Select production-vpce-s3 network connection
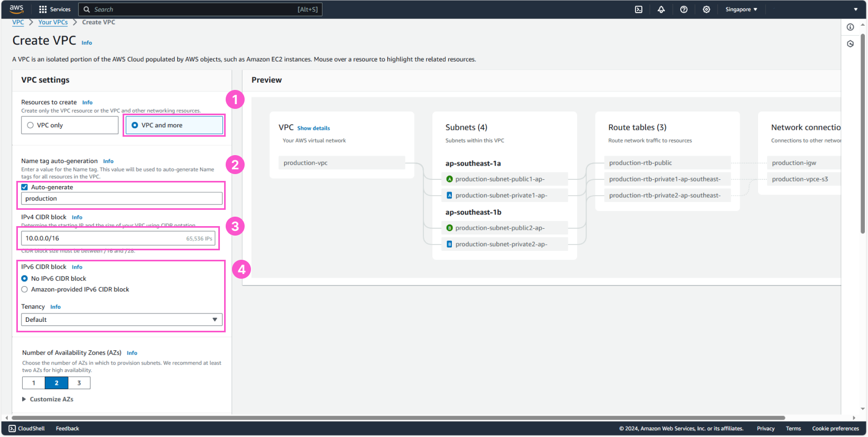The height and width of the screenshot is (437, 868). click(x=804, y=179)
